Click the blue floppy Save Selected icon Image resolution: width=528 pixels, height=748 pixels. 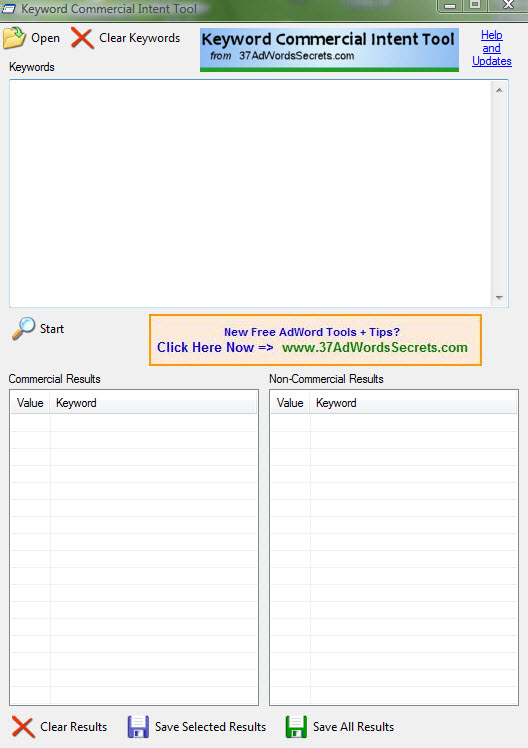138,727
